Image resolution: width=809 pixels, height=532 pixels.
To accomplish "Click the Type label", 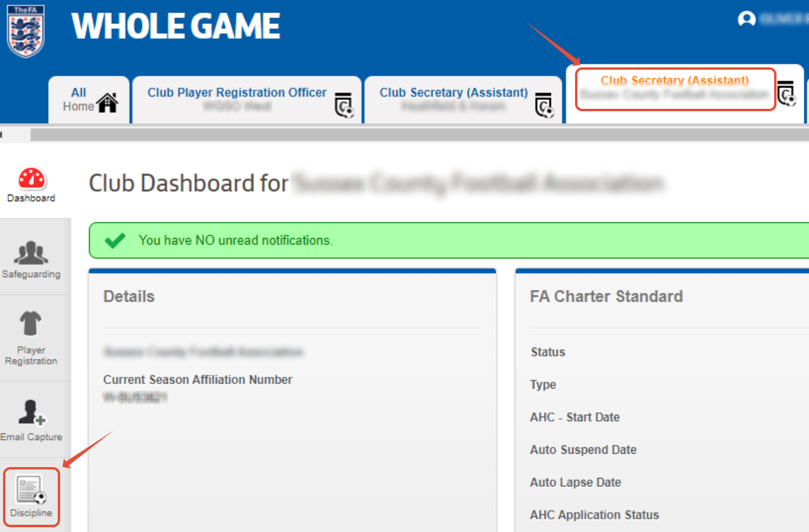I will tap(543, 385).
